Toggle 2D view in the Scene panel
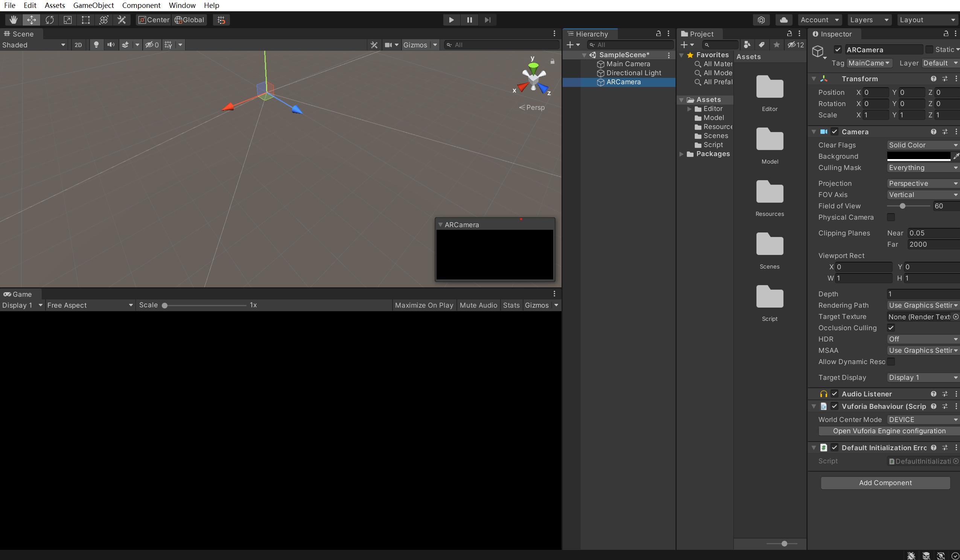The width and height of the screenshot is (960, 560). click(x=78, y=44)
